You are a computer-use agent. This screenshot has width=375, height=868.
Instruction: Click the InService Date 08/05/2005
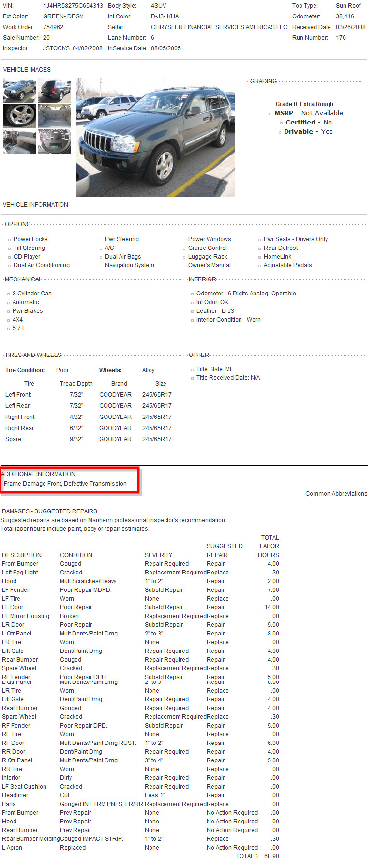coord(166,48)
